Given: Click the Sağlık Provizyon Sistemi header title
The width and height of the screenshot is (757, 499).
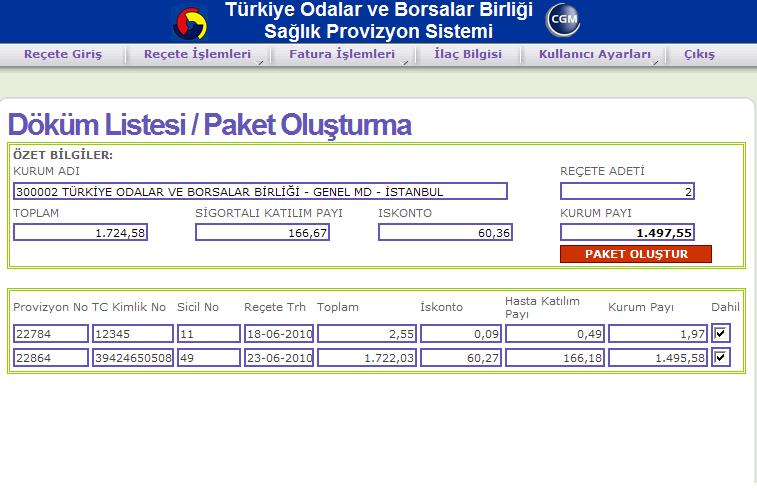Looking at the screenshot, I should pyautogui.click(x=378, y=32).
